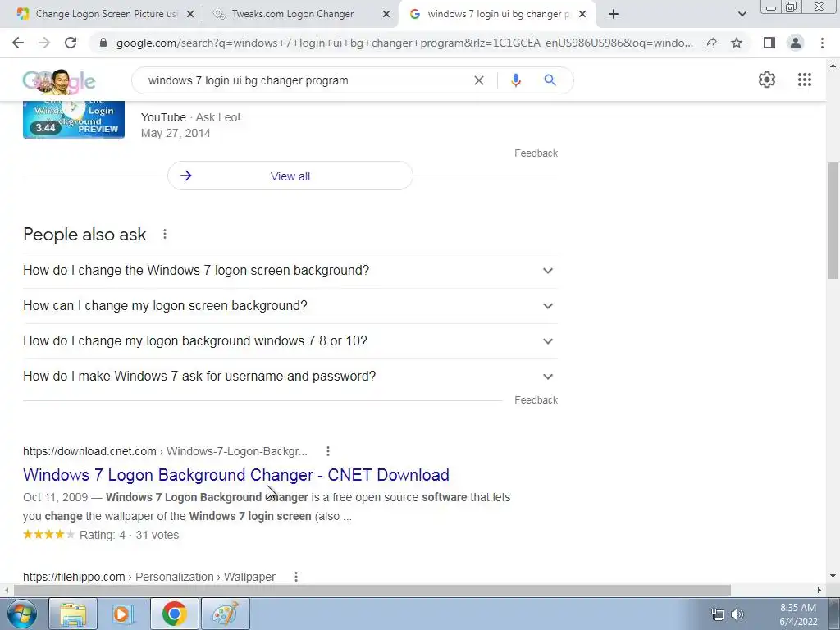Click the 'May 27, 2014' video date
Image resolution: width=840 pixels, height=630 pixels.
[176, 134]
